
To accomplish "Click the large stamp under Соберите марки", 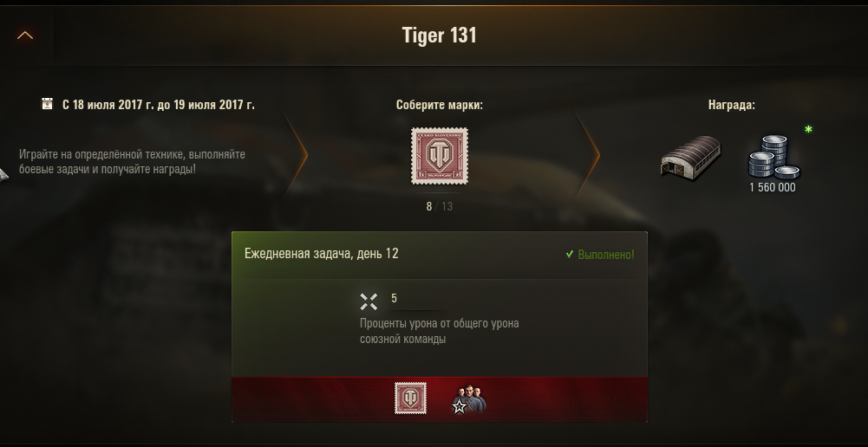I will click(440, 156).
